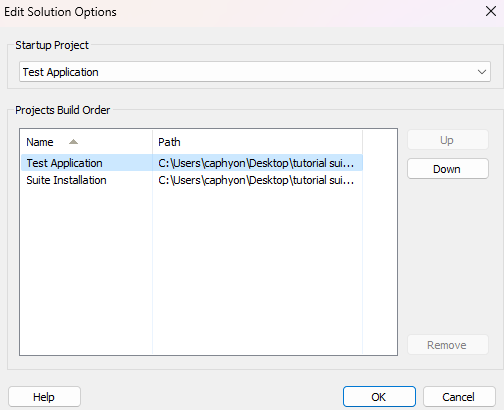The width and height of the screenshot is (504, 410).
Task: Open the Startup Project dropdown arrow
Action: pyautogui.click(x=481, y=72)
